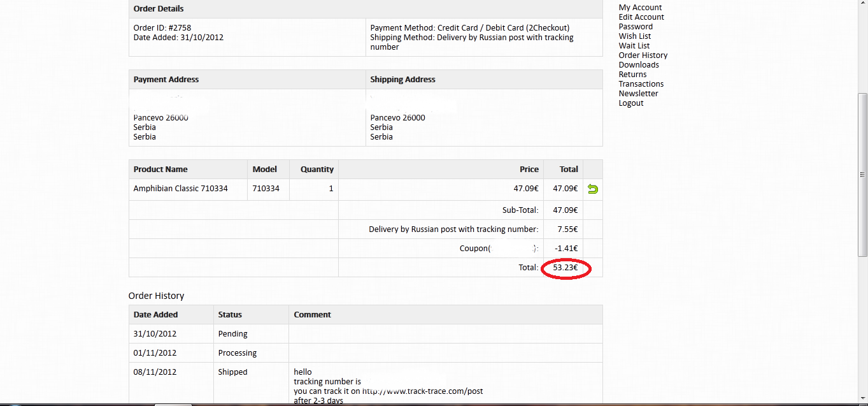Go to Downloads in sidebar menu
The image size is (868, 406).
[x=639, y=65]
